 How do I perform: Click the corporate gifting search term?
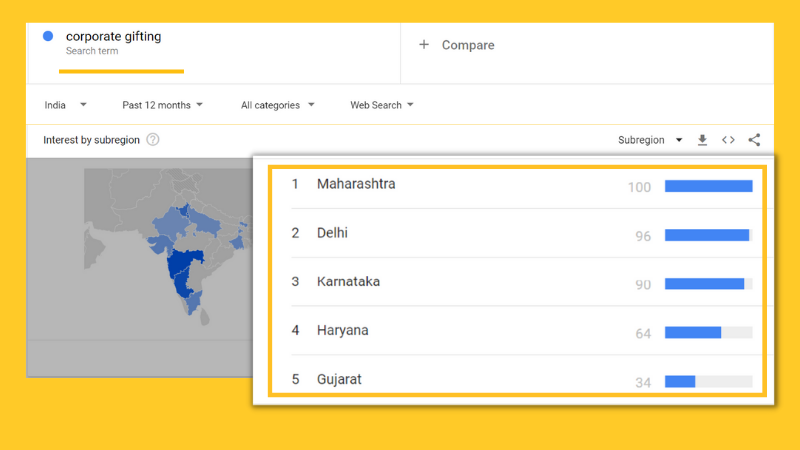pos(113,36)
